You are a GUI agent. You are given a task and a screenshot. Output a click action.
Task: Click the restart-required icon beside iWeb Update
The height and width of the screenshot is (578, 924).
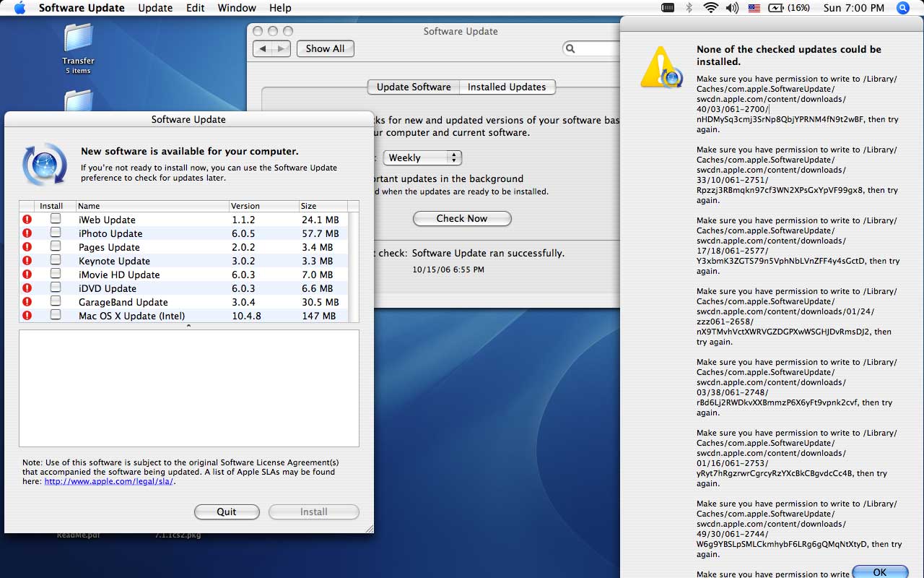(x=27, y=220)
